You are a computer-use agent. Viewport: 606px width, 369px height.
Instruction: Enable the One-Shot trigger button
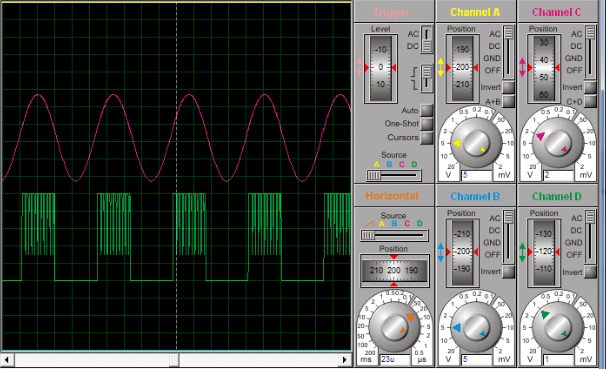click(x=427, y=124)
